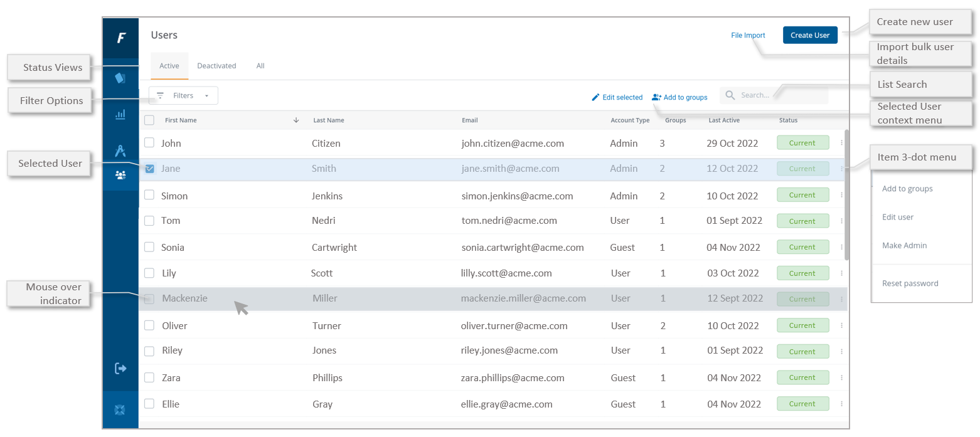Viewport: 980px width, 437px height.
Task: Click the bottom sidebar snowflake-style icon
Action: point(120,409)
